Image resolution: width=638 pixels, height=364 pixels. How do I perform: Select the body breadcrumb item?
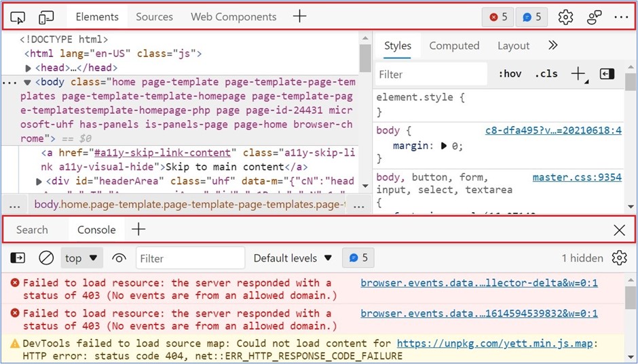point(189,205)
